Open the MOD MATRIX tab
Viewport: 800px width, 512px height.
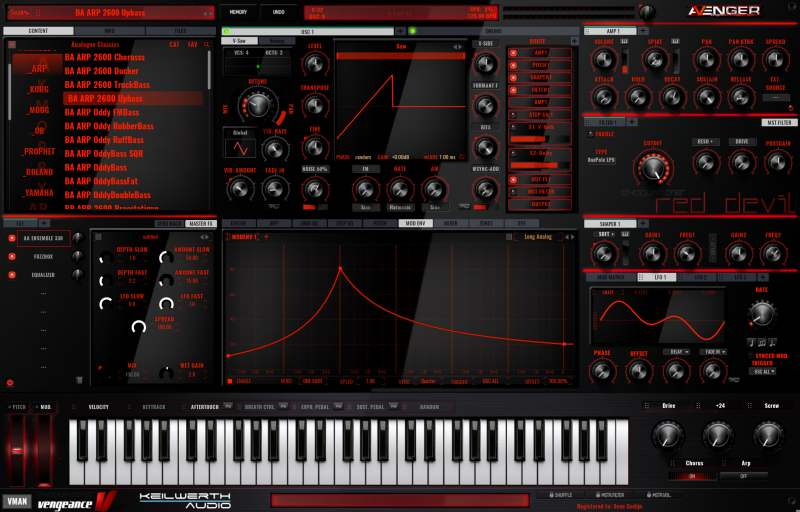point(610,277)
